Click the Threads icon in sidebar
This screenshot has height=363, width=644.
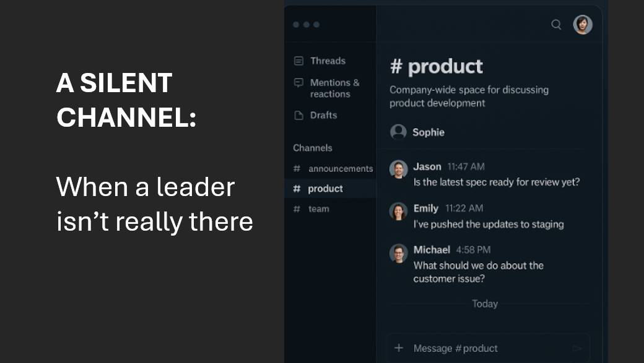click(298, 61)
